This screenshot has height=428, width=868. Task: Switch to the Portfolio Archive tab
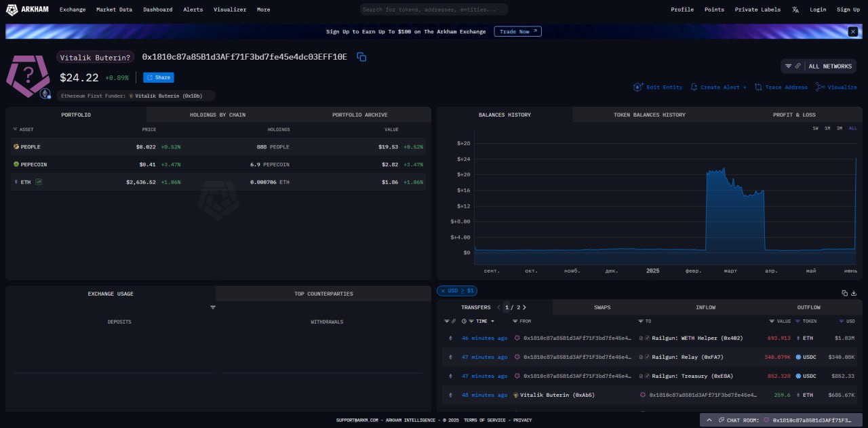tap(360, 115)
